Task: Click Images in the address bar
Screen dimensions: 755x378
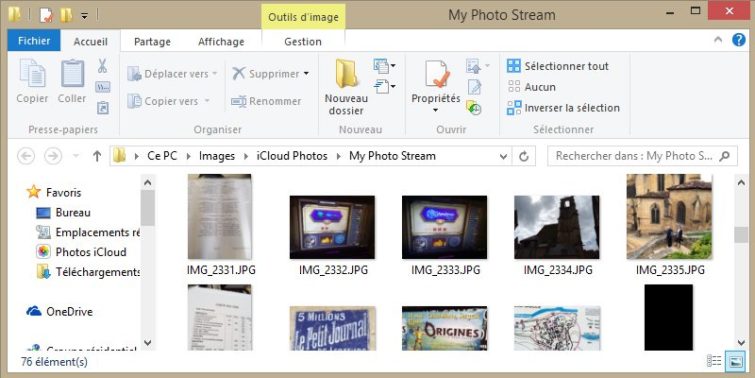Action: click(x=217, y=156)
